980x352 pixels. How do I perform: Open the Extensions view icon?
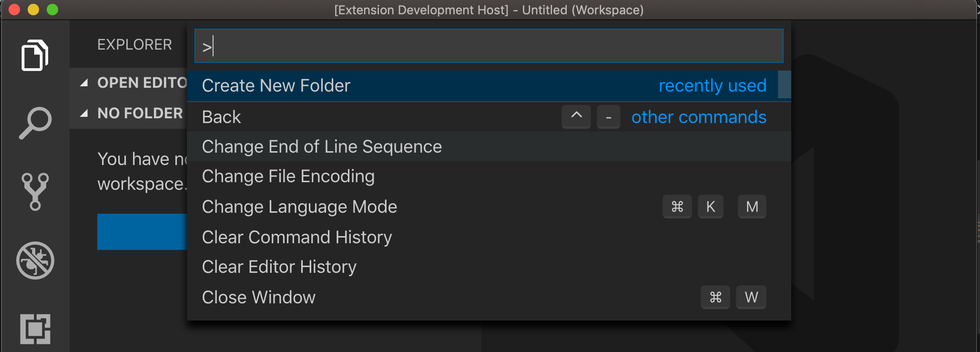pyautogui.click(x=35, y=329)
